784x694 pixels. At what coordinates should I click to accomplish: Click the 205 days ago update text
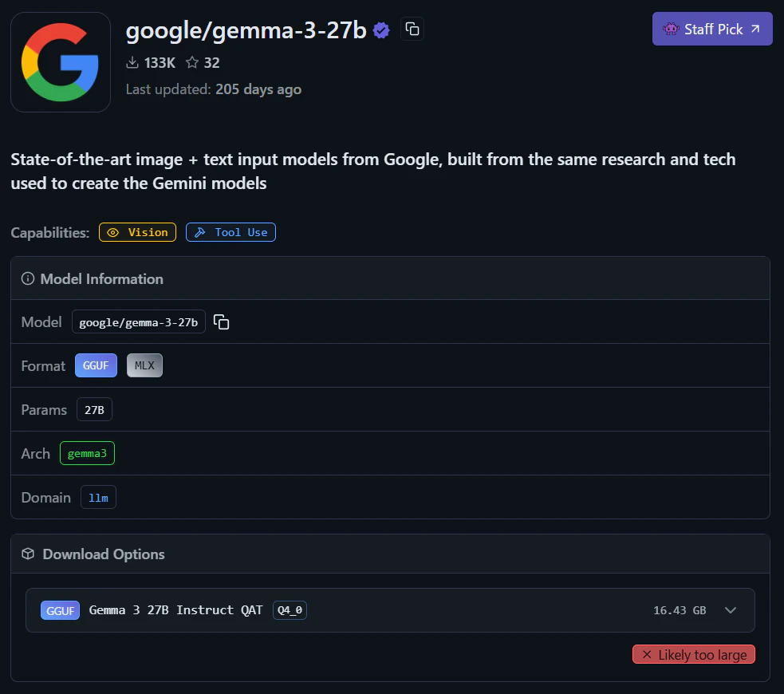click(258, 89)
